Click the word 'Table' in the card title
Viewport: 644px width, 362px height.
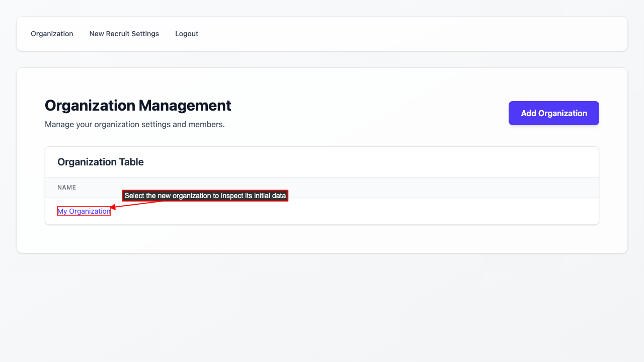point(131,162)
